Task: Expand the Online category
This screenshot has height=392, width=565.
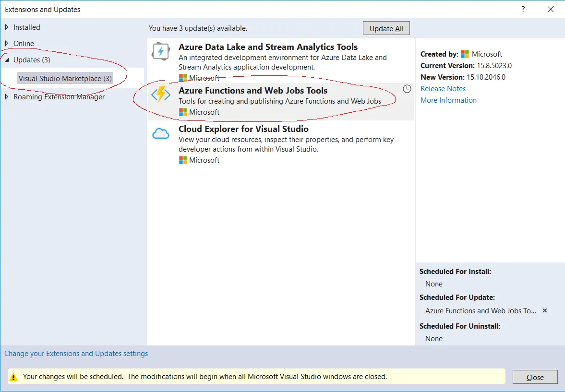Action: coord(7,43)
